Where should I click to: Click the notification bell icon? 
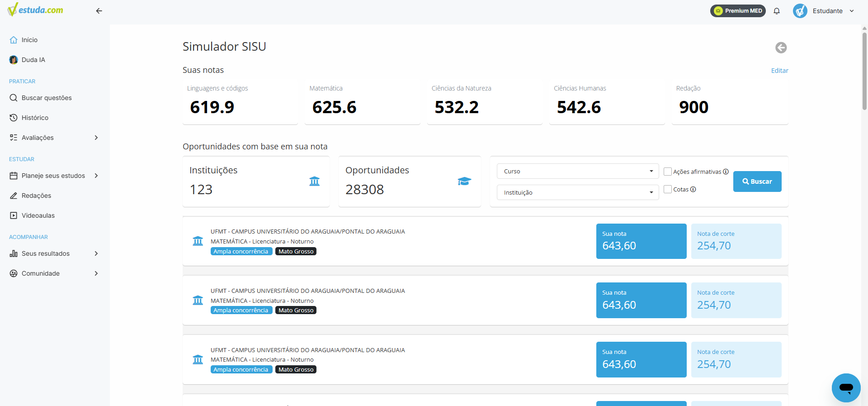coord(777,11)
